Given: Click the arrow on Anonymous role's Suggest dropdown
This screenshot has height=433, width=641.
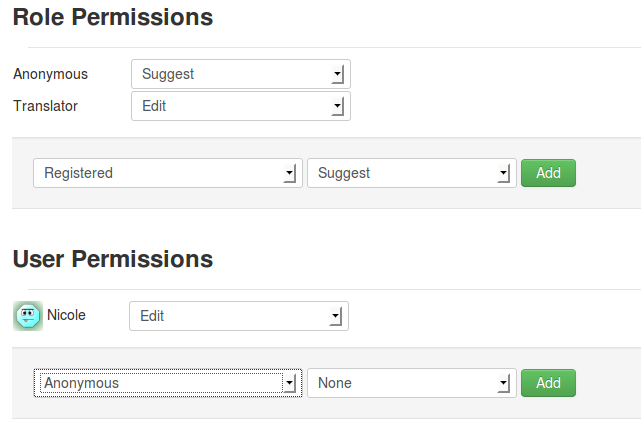Looking at the screenshot, I should click(337, 74).
